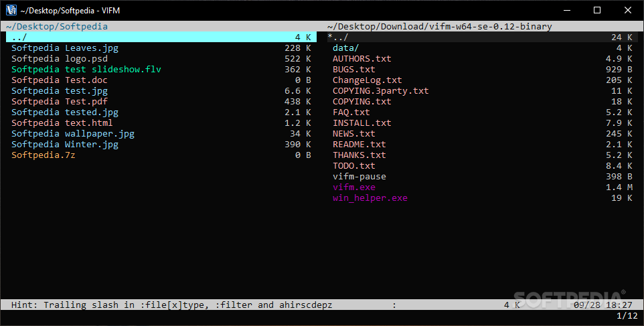Select file Softpedia Test.pdf

point(60,101)
